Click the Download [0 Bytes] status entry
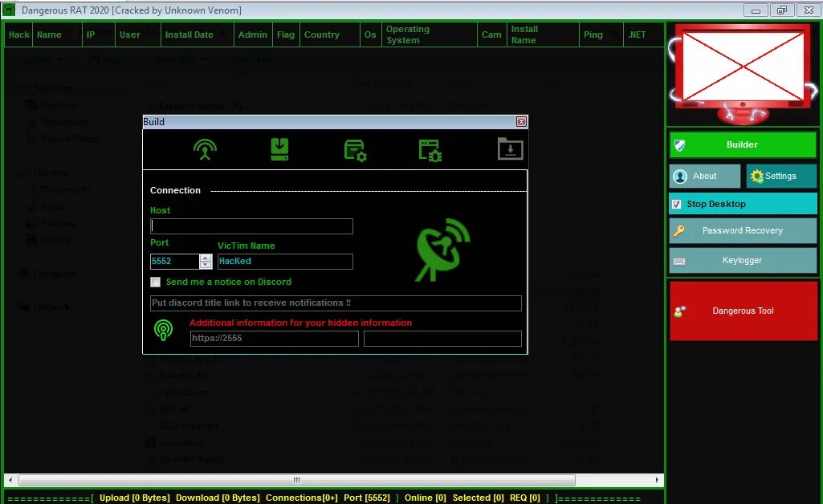The height and width of the screenshot is (504, 823). click(x=218, y=498)
